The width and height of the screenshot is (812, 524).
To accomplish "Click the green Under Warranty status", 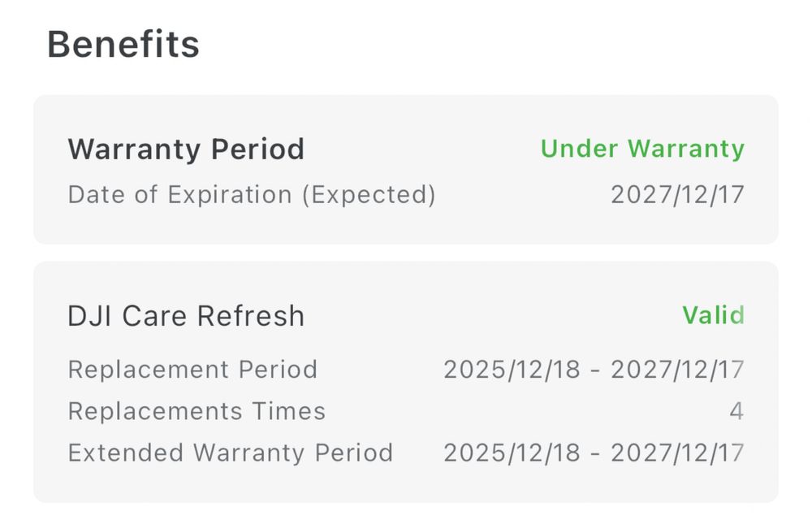I will coord(642,149).
